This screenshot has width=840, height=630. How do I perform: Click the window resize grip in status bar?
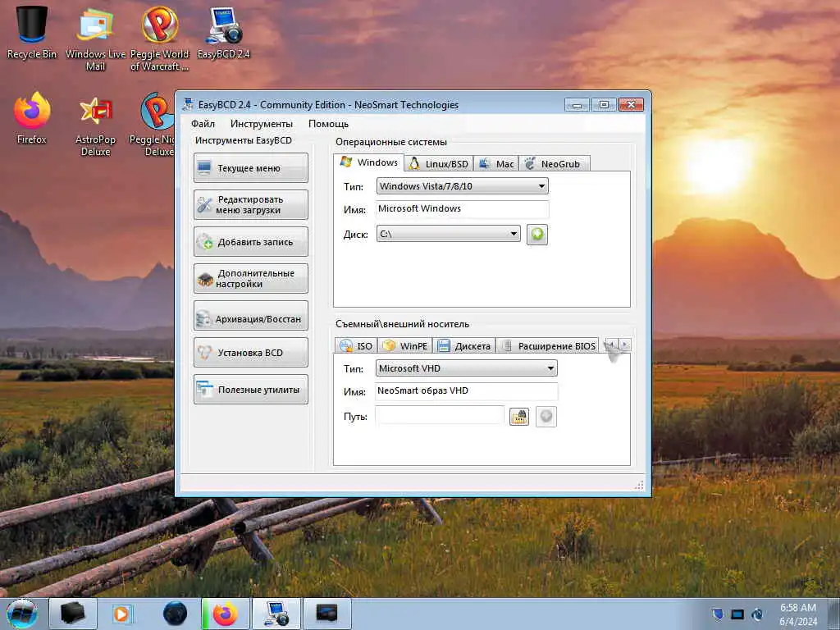tap(638, 486)
